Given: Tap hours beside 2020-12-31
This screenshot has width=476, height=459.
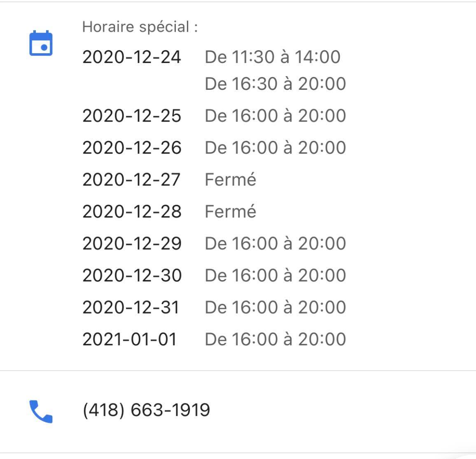Looking at the screenshot, I should [275, 307].
